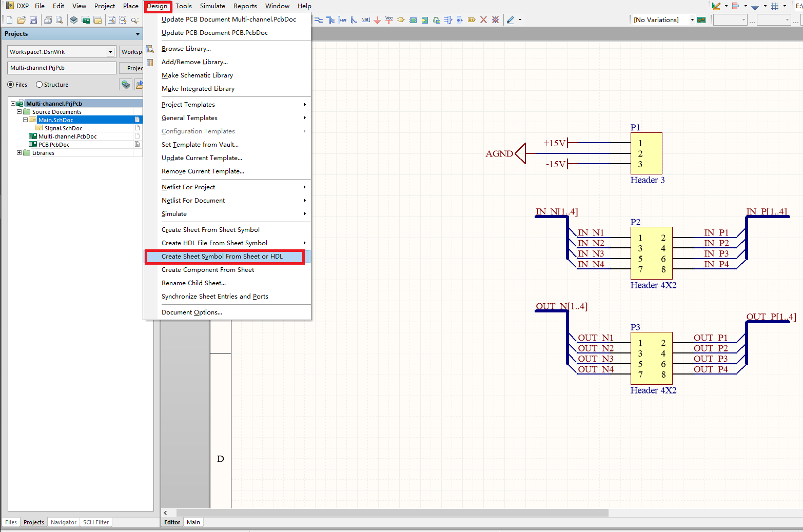This screenshot has width=803, height=532.
Task: Click the red X No ERC icon
Action: pos(483,20)
